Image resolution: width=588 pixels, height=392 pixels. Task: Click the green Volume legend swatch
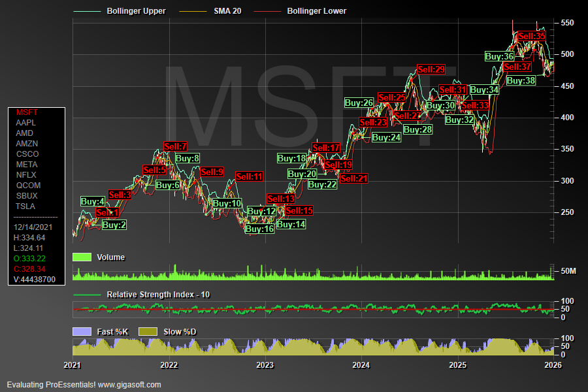[82, 257]
